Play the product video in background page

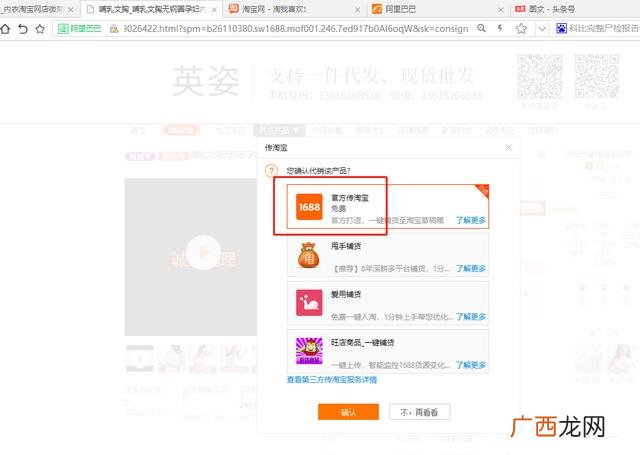click(203, 253)
